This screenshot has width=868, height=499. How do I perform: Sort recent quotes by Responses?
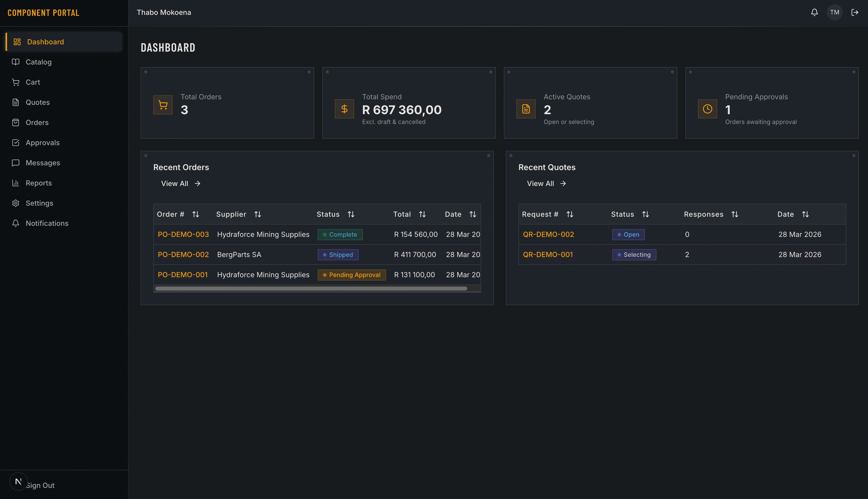735,214
